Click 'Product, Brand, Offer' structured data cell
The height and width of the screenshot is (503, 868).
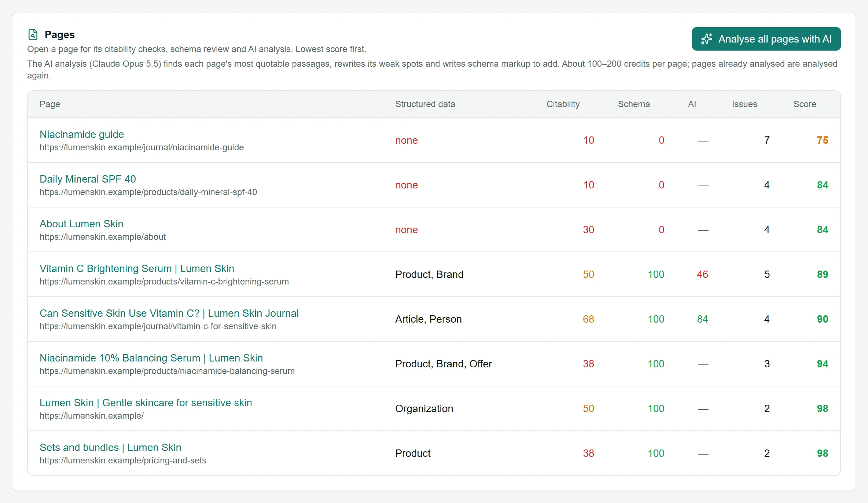coord(444,364)
